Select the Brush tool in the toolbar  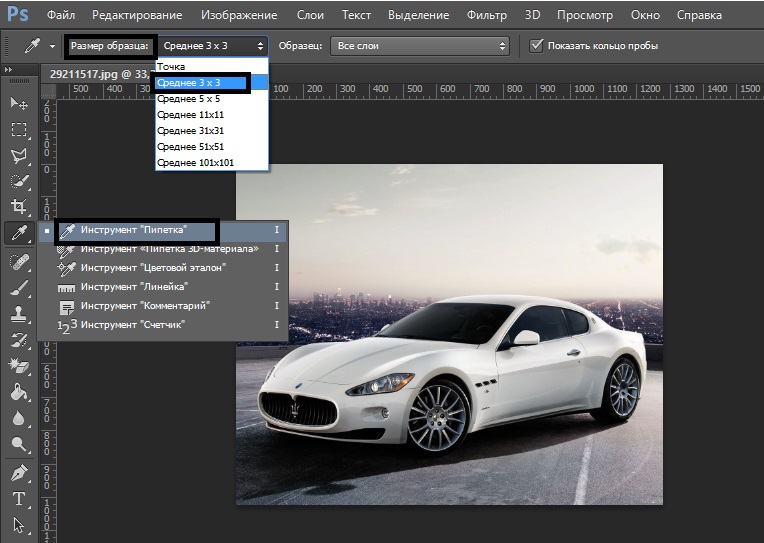[18, 287]
